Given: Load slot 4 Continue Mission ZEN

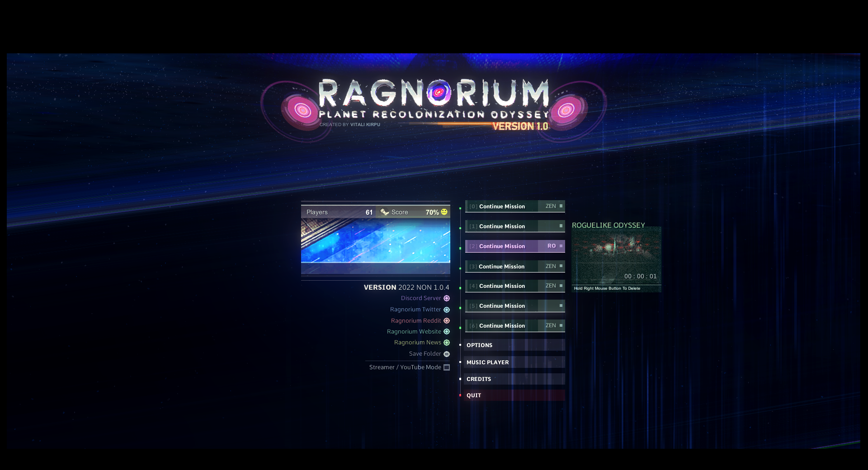Looking at the screenshot, I should coord(514,286).
